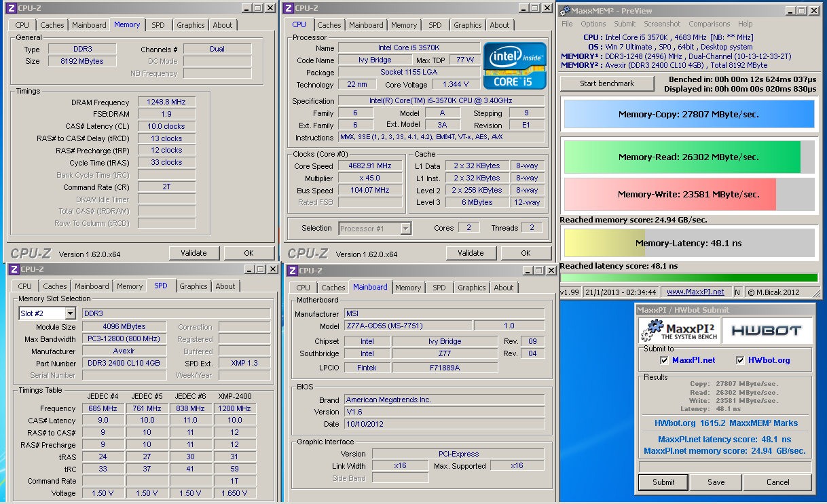The image size is (827, 504).
Task: Click the BIOS Date value 10/10/2012
Action: (x=444, y=424)
